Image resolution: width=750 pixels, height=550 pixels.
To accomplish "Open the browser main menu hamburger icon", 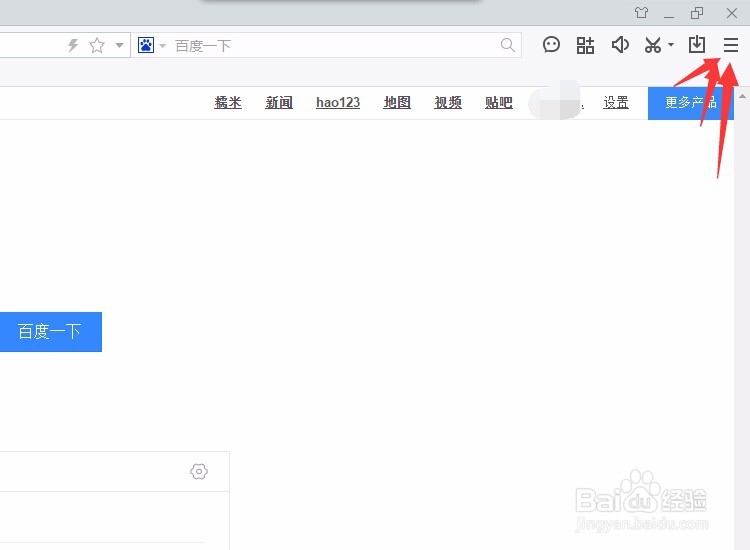I will click(x=730, y=45).
